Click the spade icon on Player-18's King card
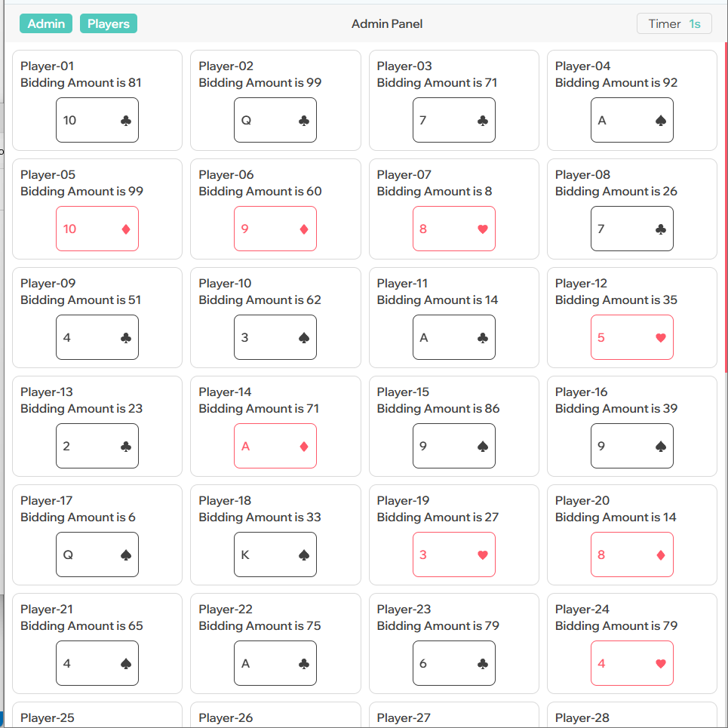The image size is (728, 728). point(304,555)
